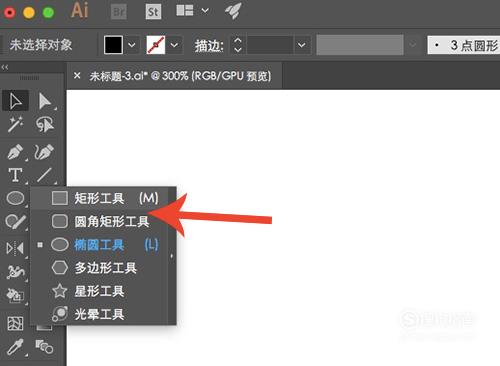Screen dimensions: 500x366
Task: Select the Direct Selection tool
Action: [44, 101]
